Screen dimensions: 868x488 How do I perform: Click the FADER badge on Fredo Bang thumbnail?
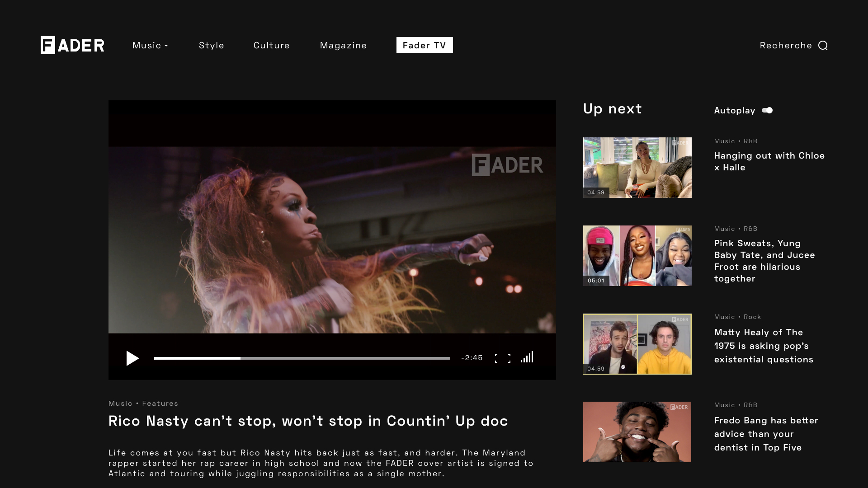679,408
